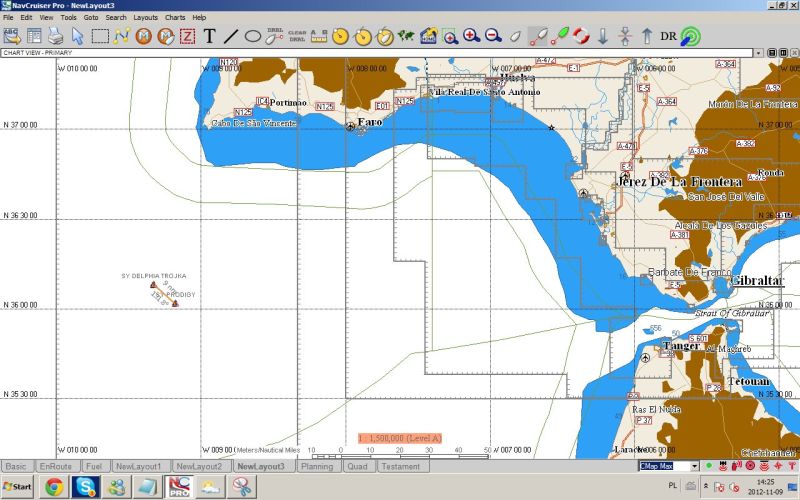
Task: Switch to the EnRoute tab
Action: [x=56, y=466]
